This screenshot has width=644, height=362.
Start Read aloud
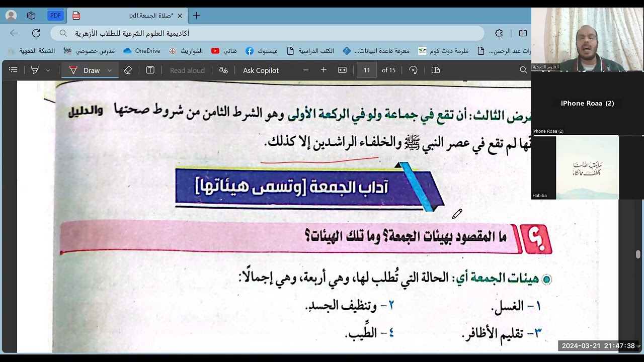[187, 70]
